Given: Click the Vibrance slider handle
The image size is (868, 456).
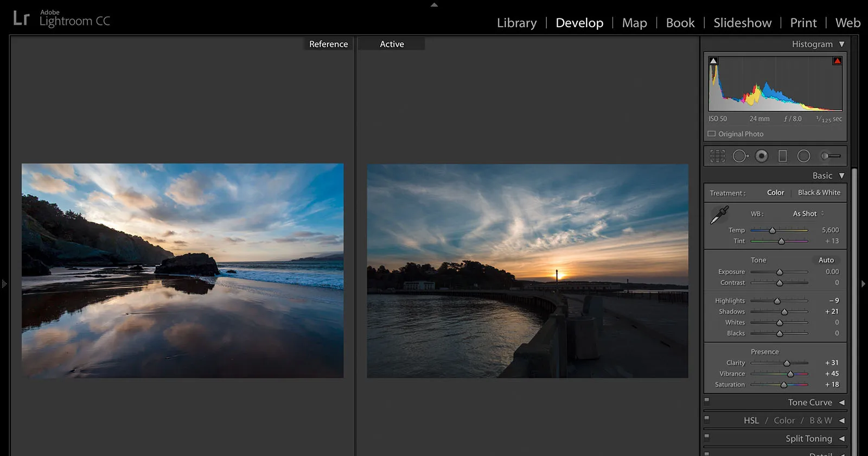Looking at the screenshot, I should 790,374.
